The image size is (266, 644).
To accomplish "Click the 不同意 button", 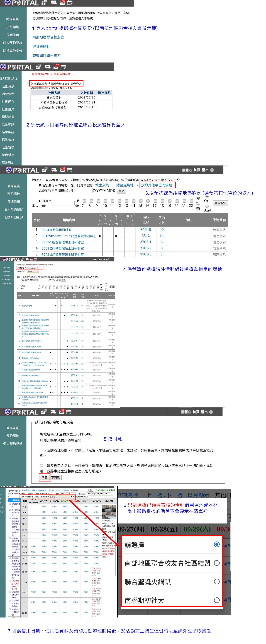I will 55,477.
